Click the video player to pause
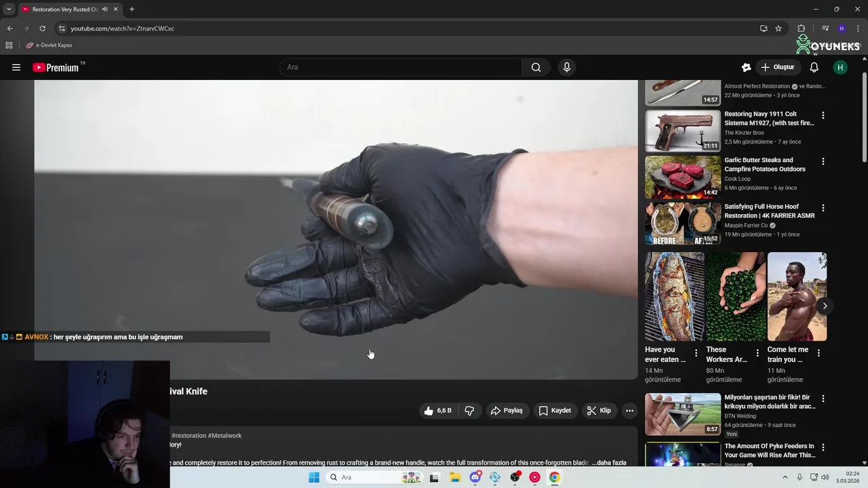 (x=336, y=229)
